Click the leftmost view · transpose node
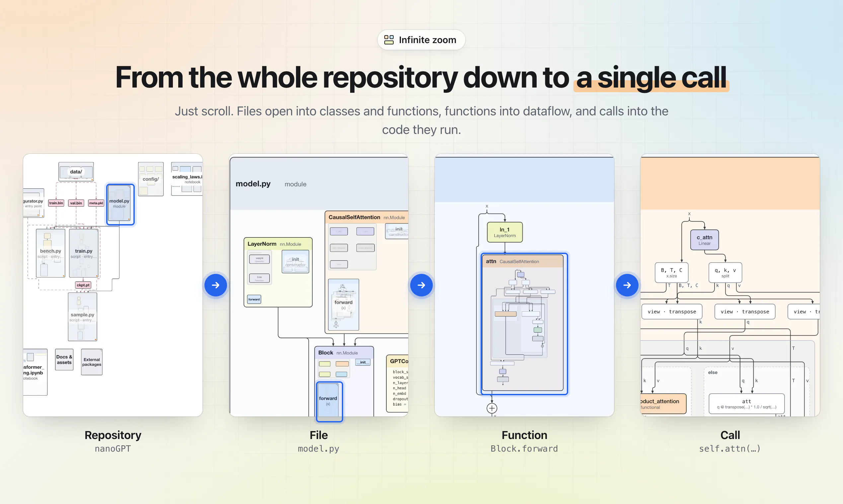843x504 pixels. coord(672,311)
